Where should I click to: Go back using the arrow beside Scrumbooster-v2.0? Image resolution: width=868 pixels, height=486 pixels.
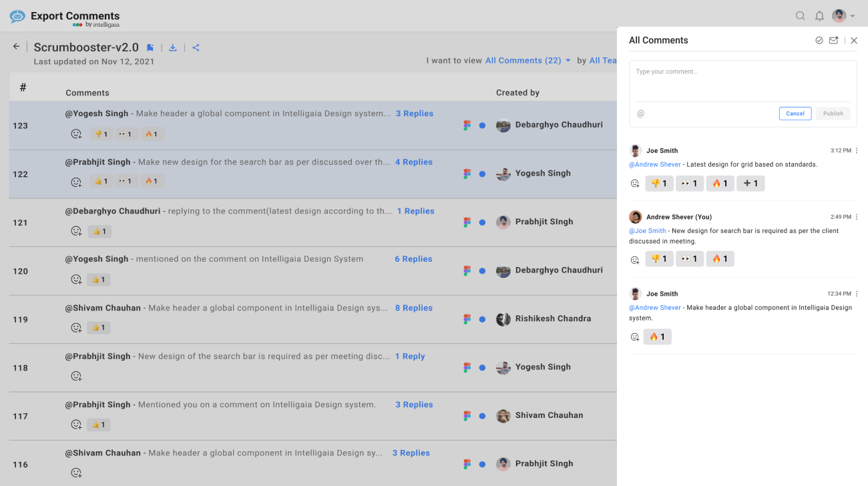click(17, 47)
